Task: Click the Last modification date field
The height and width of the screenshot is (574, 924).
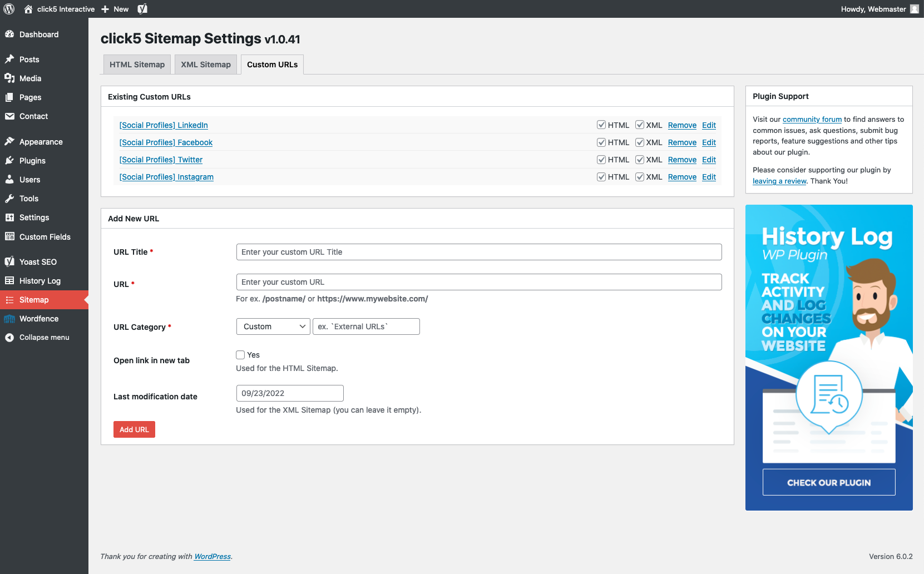Action: (x=290, y=393)
